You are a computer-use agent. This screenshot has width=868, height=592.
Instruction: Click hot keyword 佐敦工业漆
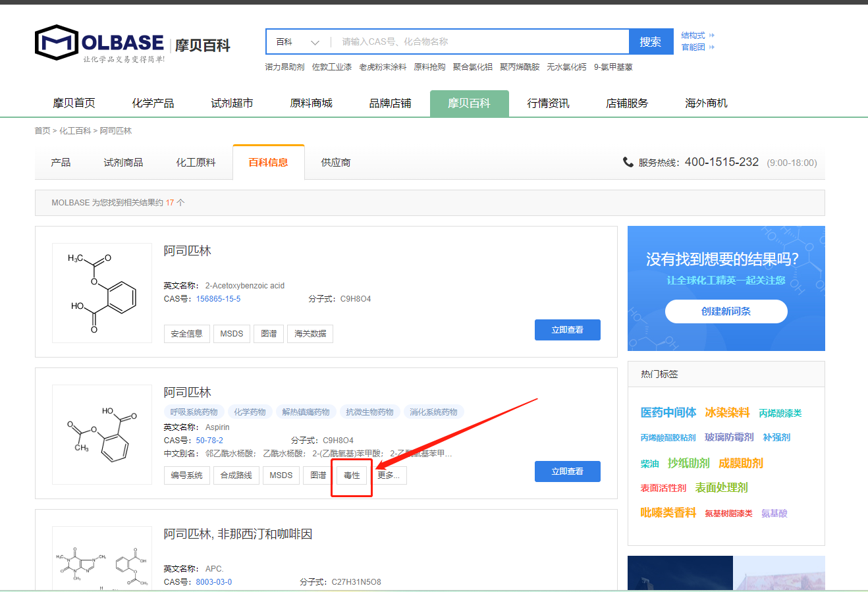(331, 67)
